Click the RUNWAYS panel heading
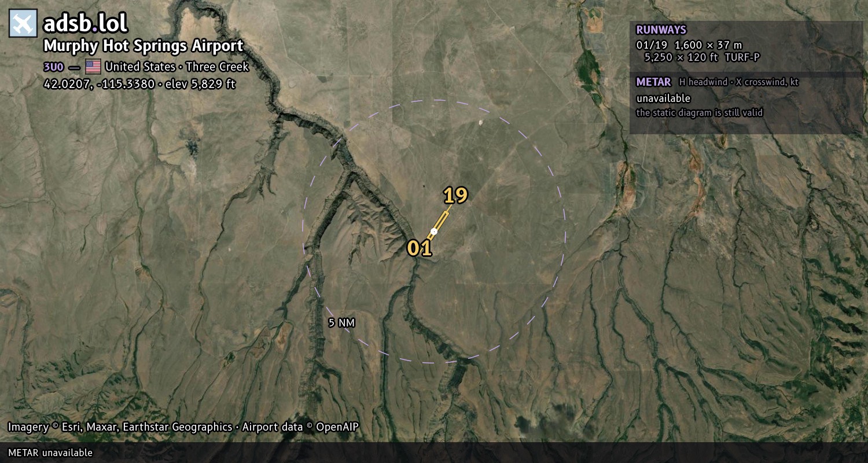The image size is (868, 463). (661, 30)
